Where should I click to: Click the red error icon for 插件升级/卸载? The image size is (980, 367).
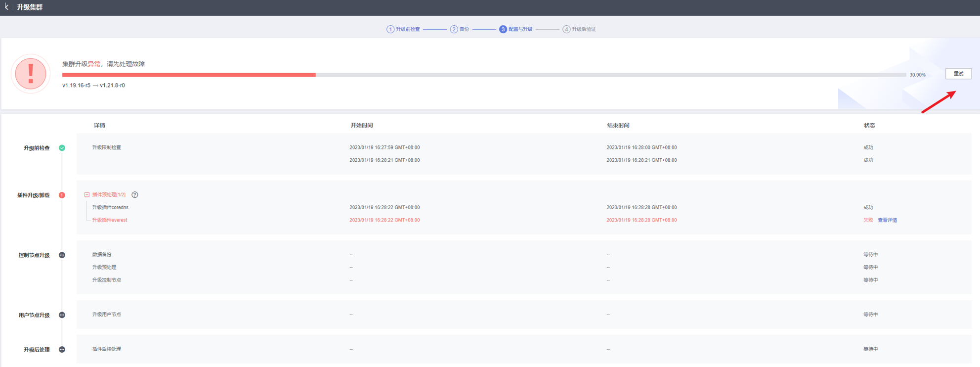click(62, 195)
